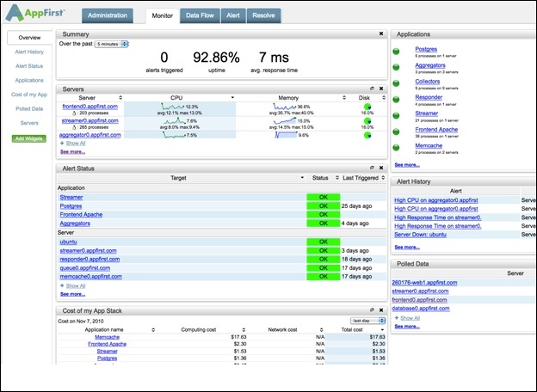Go to the Alert tab
537x392 pixels.
(233, 15)
